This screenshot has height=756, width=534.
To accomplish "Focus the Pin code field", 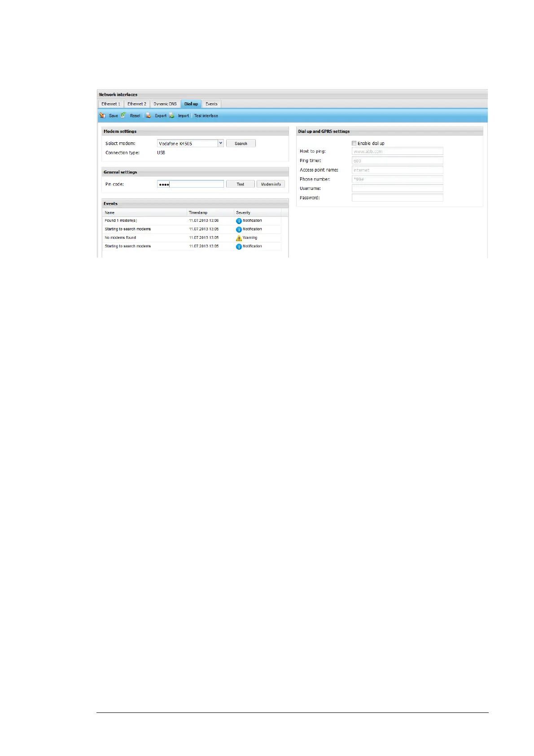I will (190, 184).
